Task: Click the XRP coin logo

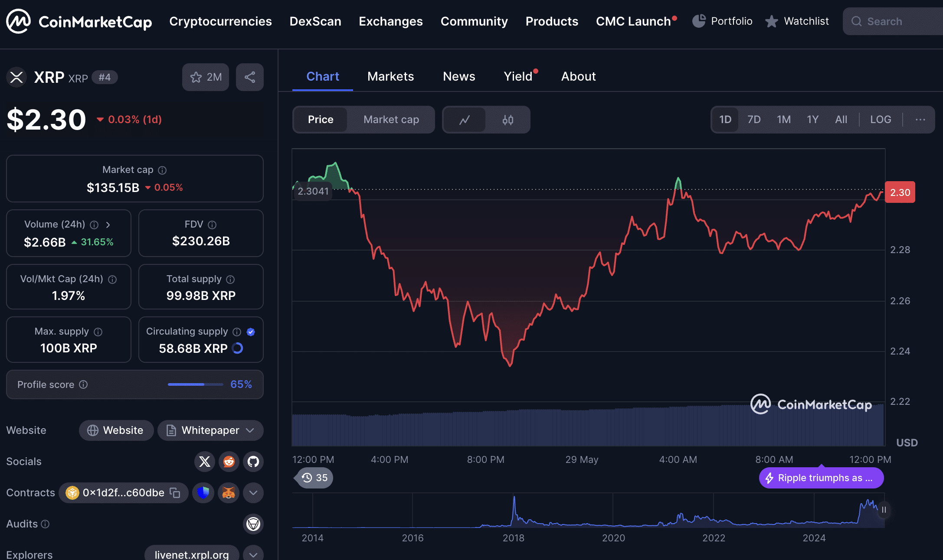Action: click(x=16, y=78)
